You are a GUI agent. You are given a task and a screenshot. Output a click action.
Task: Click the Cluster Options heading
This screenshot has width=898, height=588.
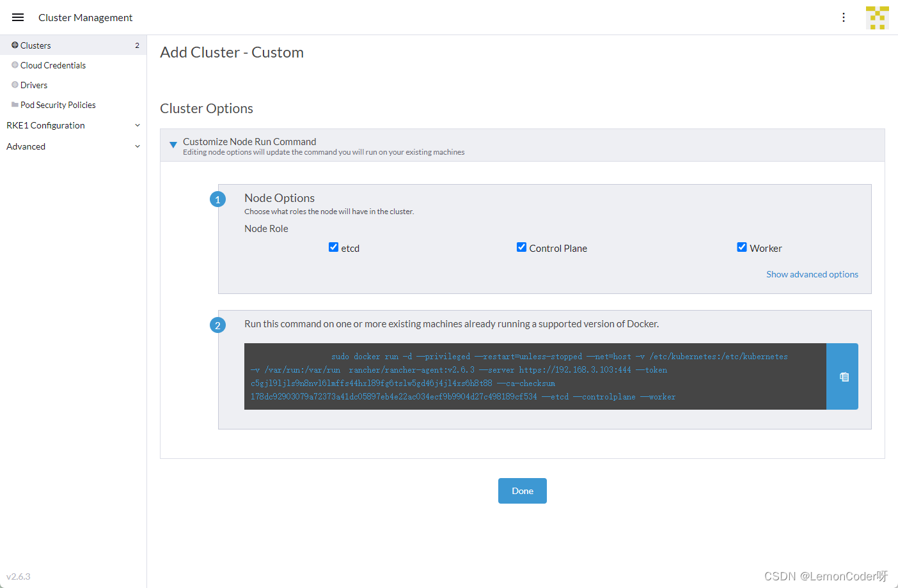click(x=207, y=109)
